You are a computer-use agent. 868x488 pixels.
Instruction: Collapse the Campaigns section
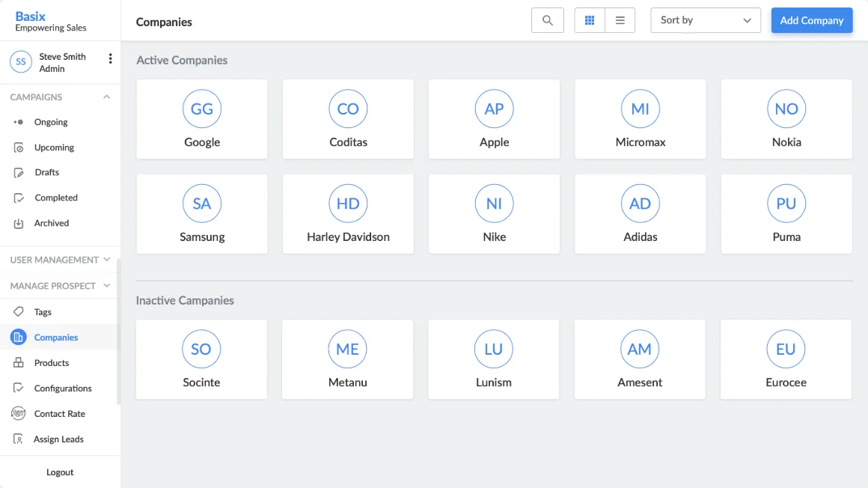[x=107, y=97]
